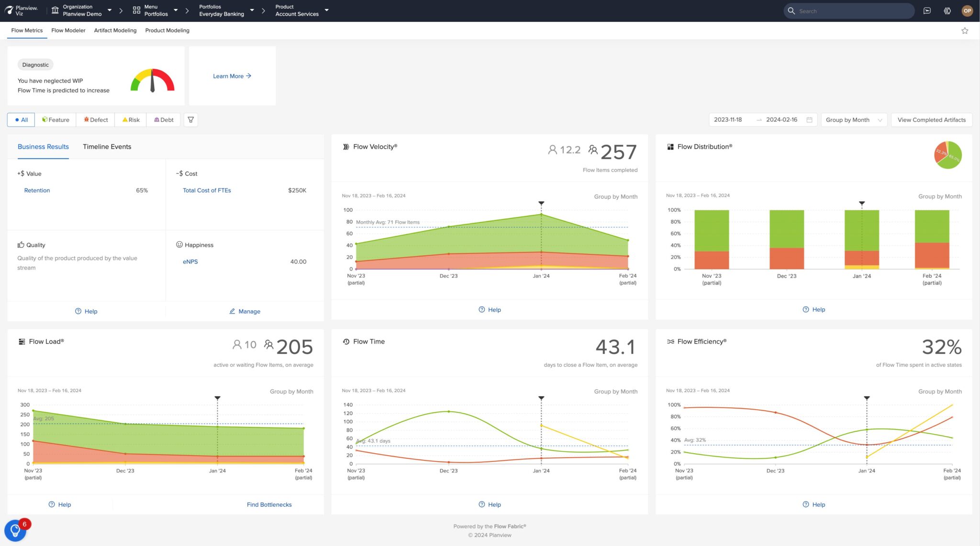The width and height of the screenshot is (980, 546).
Task: Expand the Portfolios Everyday Banking selector
Action: point(225,11)
